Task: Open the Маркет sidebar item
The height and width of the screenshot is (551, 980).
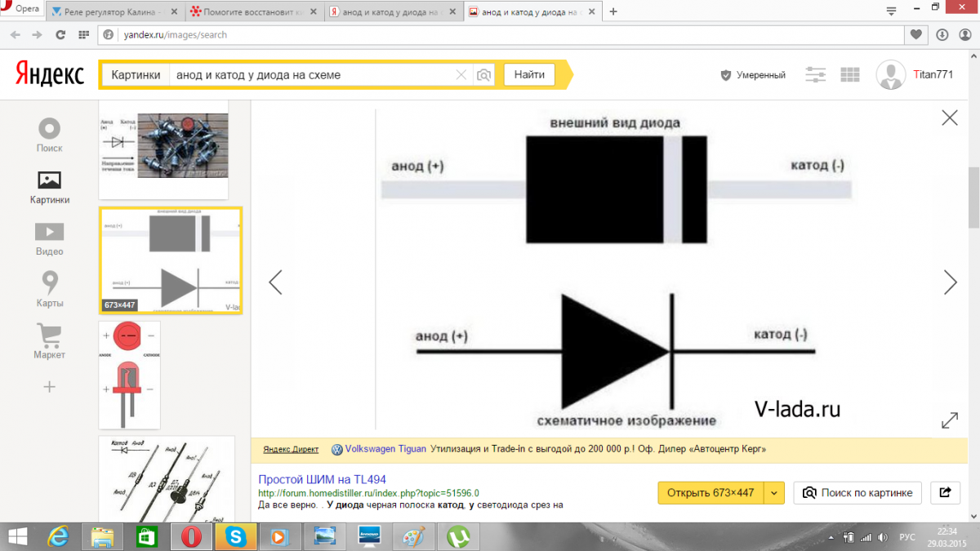Action: (x=50, y=341)
